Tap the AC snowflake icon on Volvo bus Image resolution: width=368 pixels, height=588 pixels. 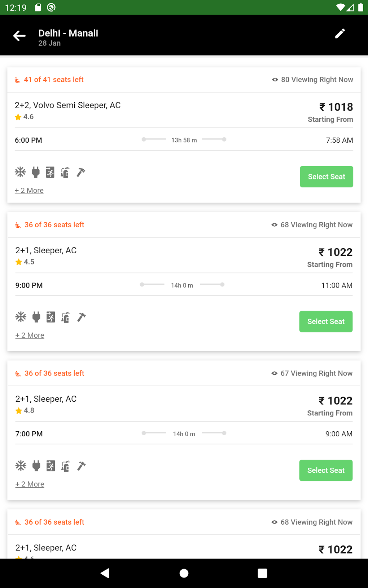coord(20,172)
